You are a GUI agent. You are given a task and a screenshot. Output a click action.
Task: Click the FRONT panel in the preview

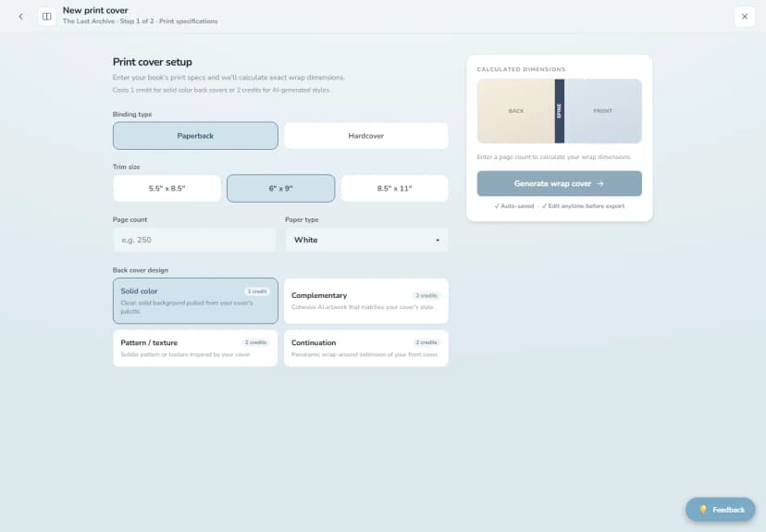coord(603,111)
